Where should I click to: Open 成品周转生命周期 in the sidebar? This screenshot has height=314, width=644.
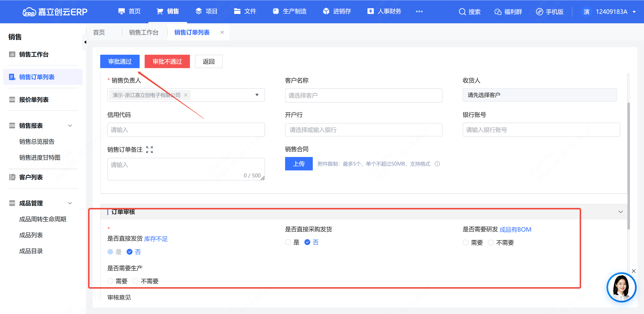[x=43, y=219]
